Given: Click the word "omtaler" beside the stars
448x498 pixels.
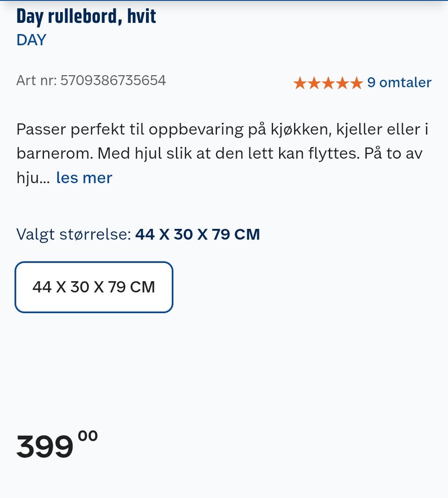Looking at the screenshot, I should click(405, 83).
